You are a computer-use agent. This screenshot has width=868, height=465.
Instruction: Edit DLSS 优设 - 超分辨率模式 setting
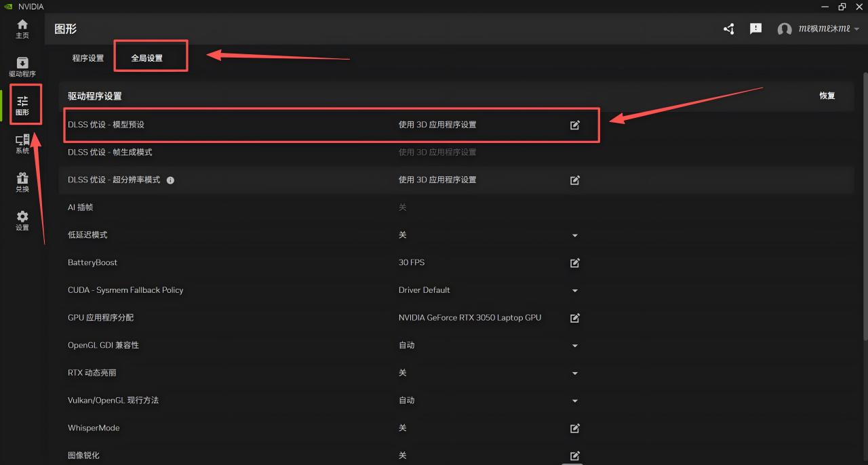[575, 180]
